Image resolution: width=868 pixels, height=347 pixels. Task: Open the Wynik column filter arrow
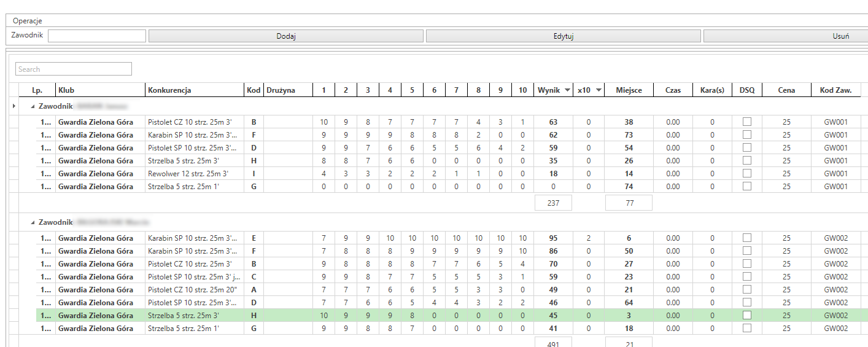tap(567, 90)
